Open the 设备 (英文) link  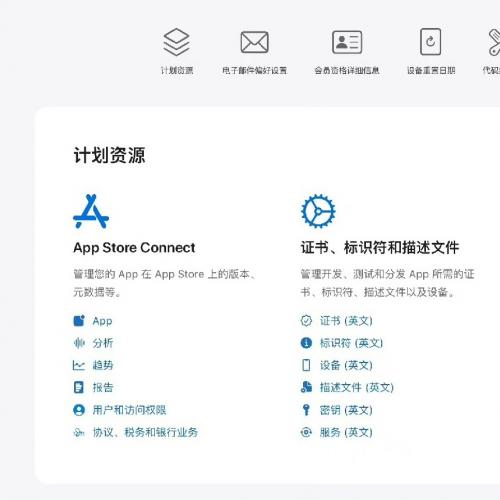(x=346, y=365)
